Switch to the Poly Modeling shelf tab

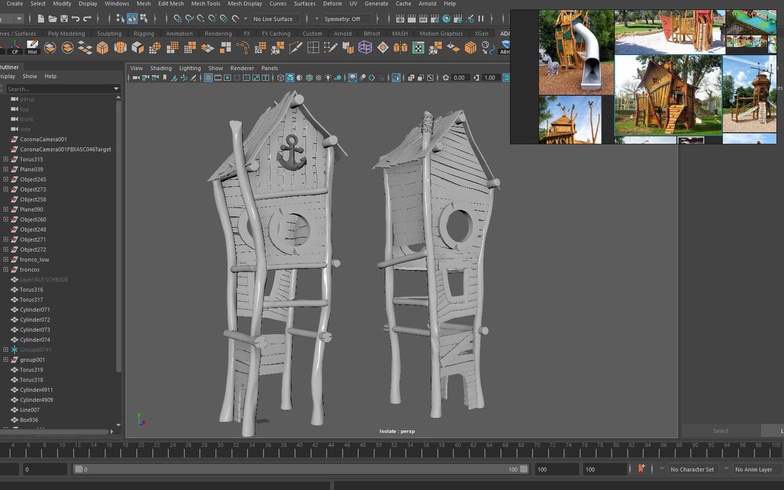point(67,33)
